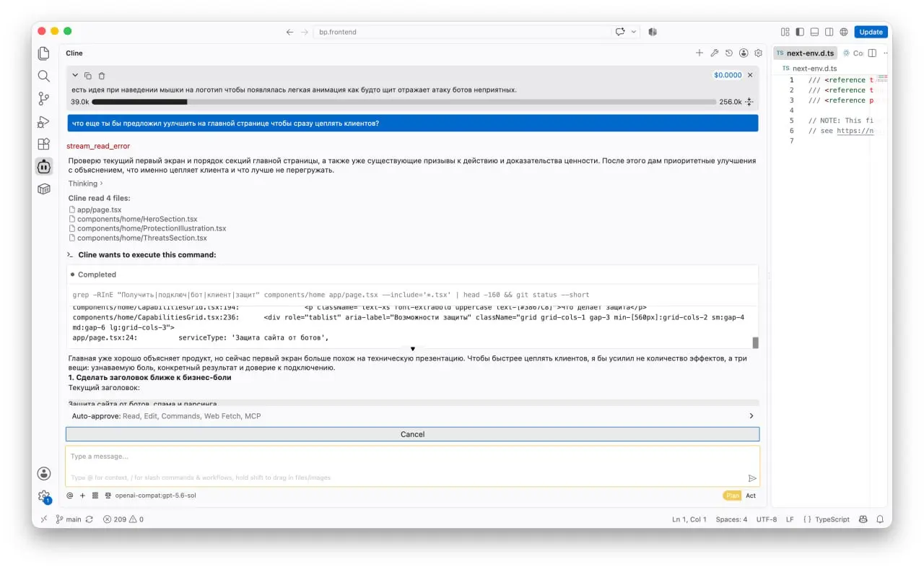The width and height of the screenshot is (924, 570).
Task: Select the next-env.d.ts editor tab
Action: point(805,53)
